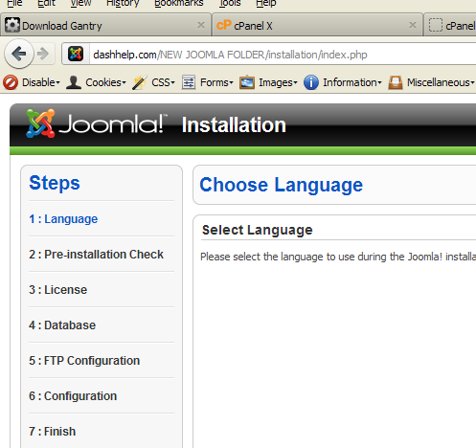The image size is (476, 448).
Task: Open the Bookmarks menu
Action: pos(179,3)
